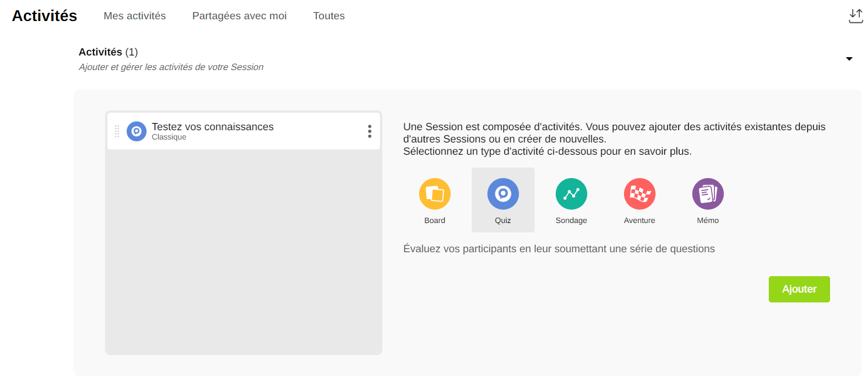Click the Classique subtitle under the activity name
This screenshot has width=868, height=383.
coord(169,137)
